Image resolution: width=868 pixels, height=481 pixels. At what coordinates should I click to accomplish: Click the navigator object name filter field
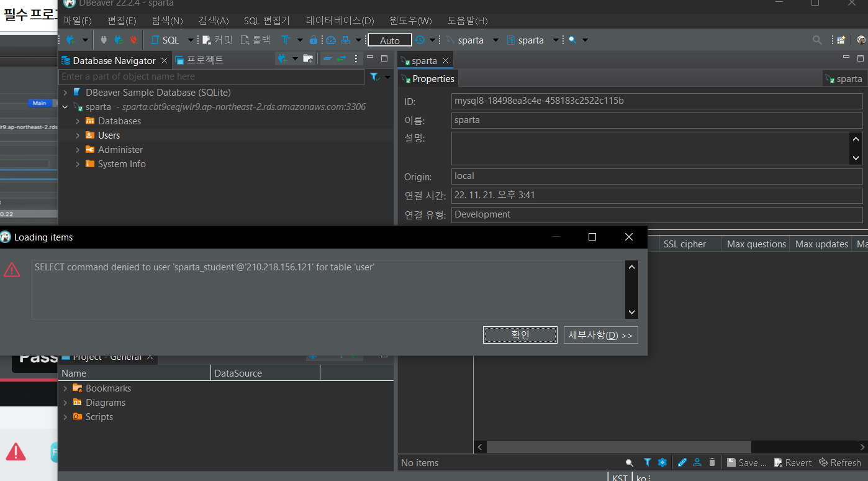click(211, 76)
